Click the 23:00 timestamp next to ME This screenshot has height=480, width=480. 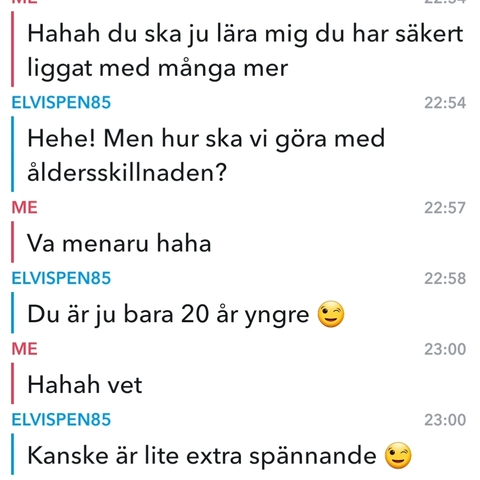coord(445,349)
